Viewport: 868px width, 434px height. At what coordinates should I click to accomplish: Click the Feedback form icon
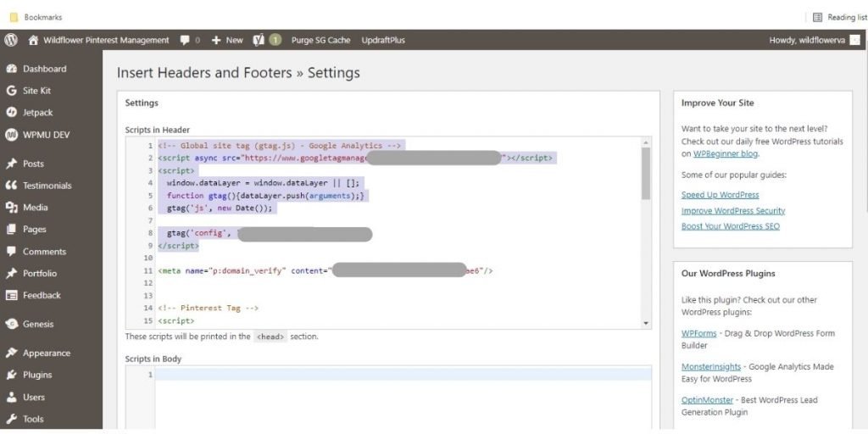11,295
